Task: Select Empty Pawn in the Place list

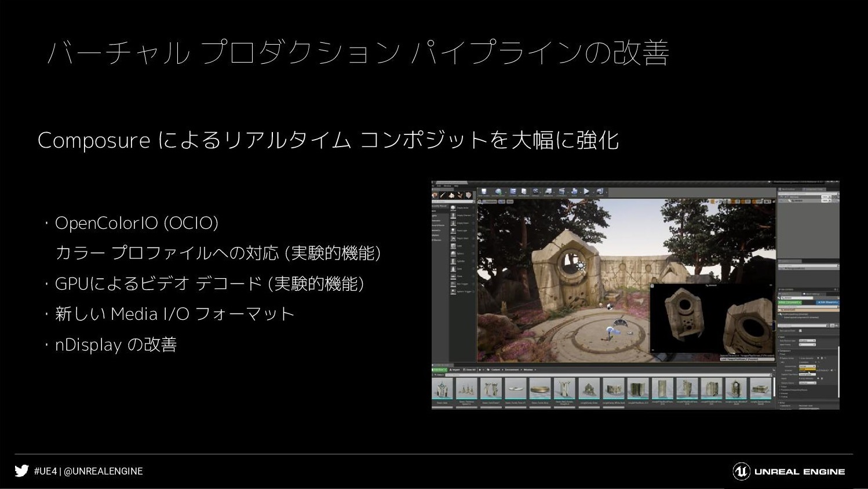Action: click(462, 223)
